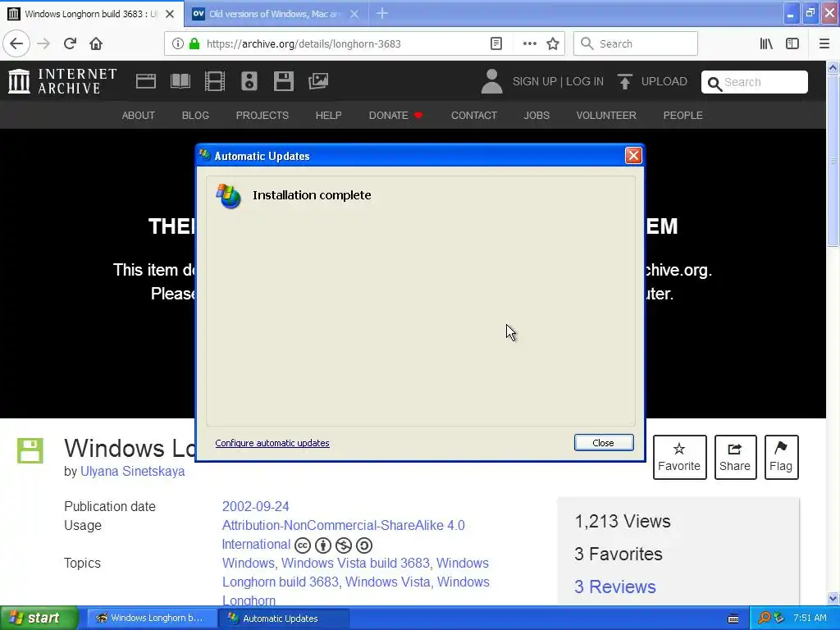Viewport: 840px width, 630px height.
Task: Click the Favorite star button
Action: coord(679,457)
